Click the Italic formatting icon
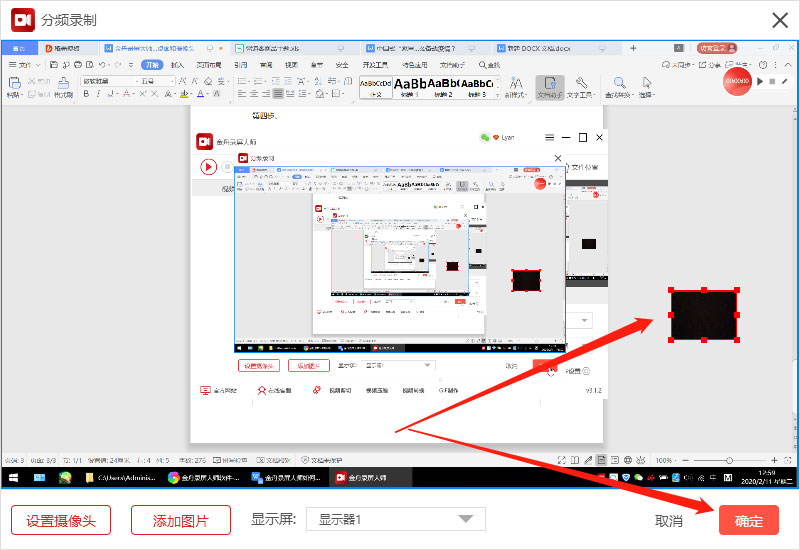The height and width of the screenshot is (550, 800). point(98,94)
